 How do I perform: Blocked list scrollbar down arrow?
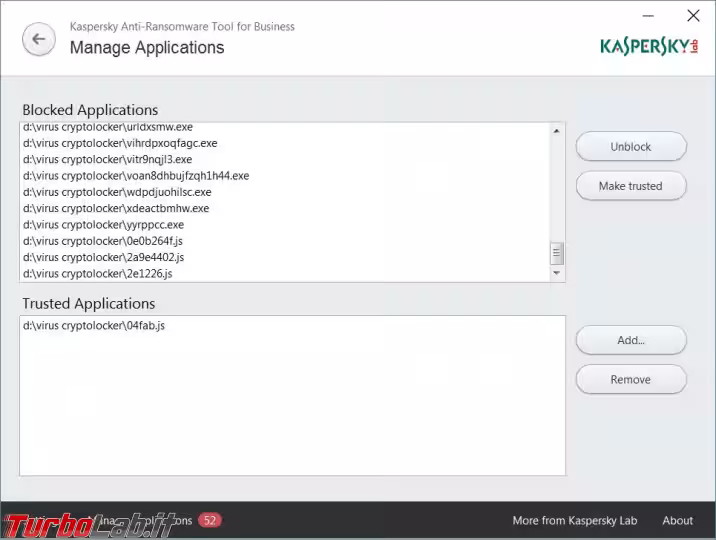[x=556, y=273]
